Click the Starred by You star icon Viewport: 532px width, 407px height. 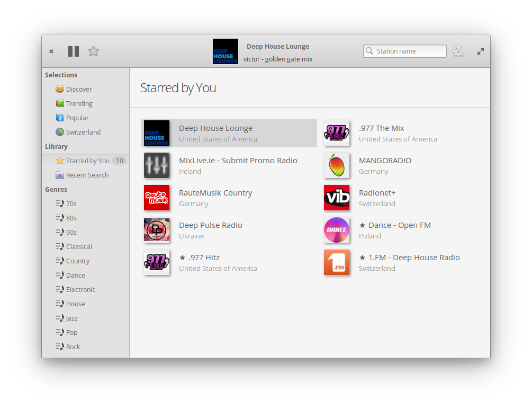point(60,161)
